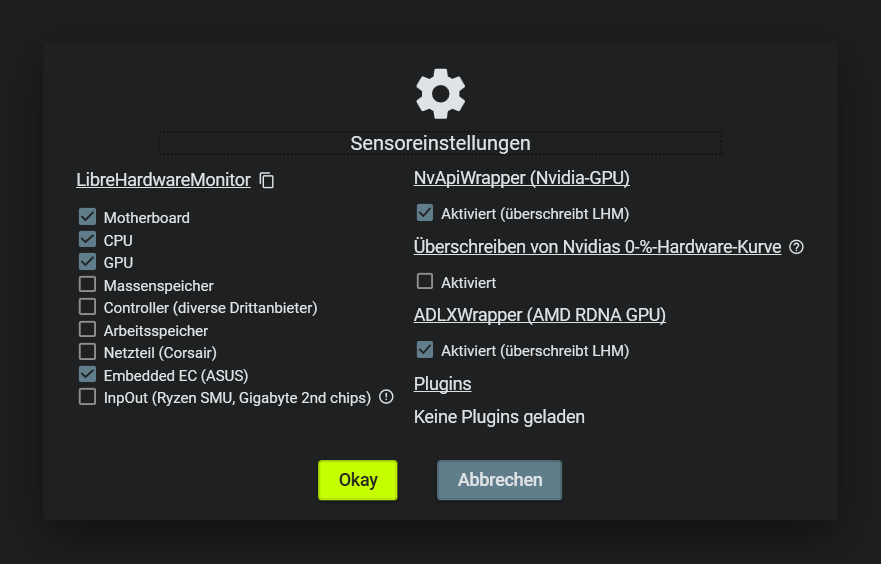881x564 pixels.
Task: Enable InOut (Ryzen SMU) checkbox
Action: click(87, 397)
